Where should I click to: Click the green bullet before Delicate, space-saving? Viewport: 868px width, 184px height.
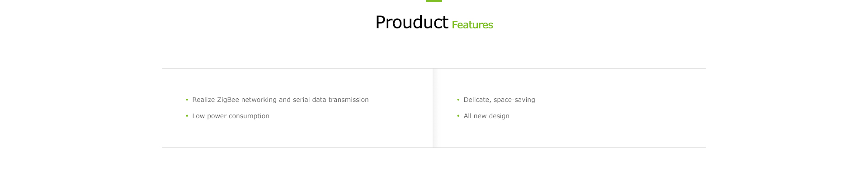click(458, 100)
